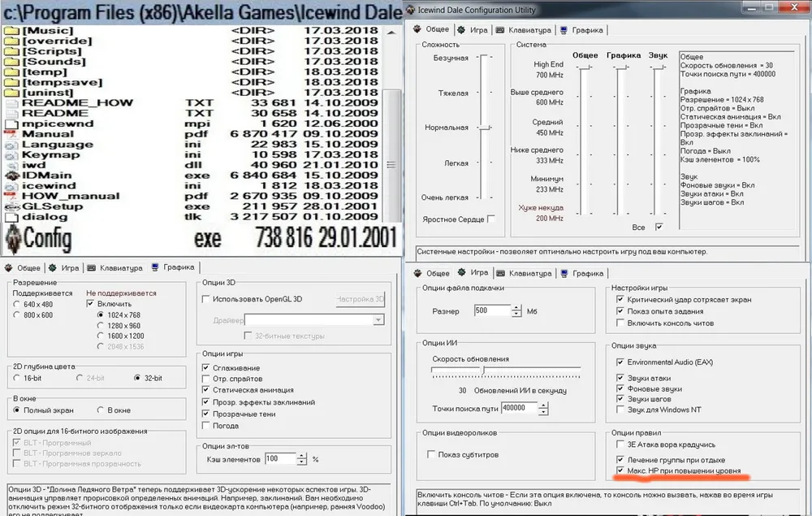Select the [Music] folder icon

click(11, 31)
